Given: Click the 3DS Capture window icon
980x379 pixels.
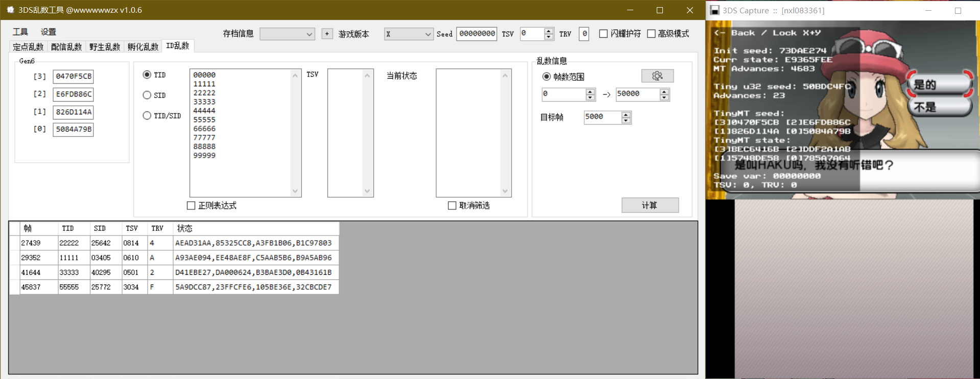Looking at the screenshot, I should (x=714, y=10).
